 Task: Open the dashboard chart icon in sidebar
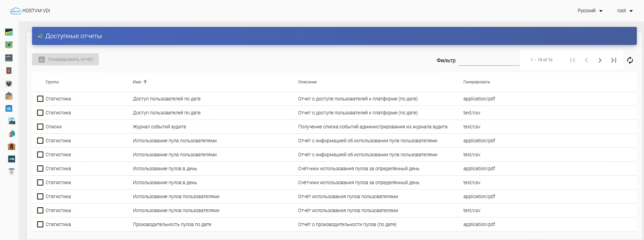point(9,32)
